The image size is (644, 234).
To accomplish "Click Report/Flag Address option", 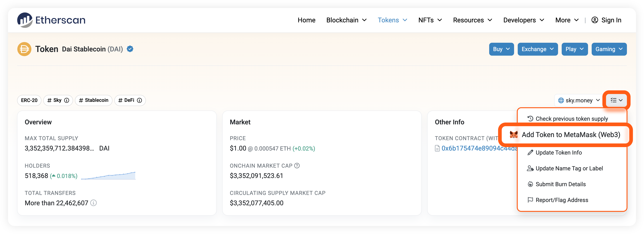I will [562, 200].
